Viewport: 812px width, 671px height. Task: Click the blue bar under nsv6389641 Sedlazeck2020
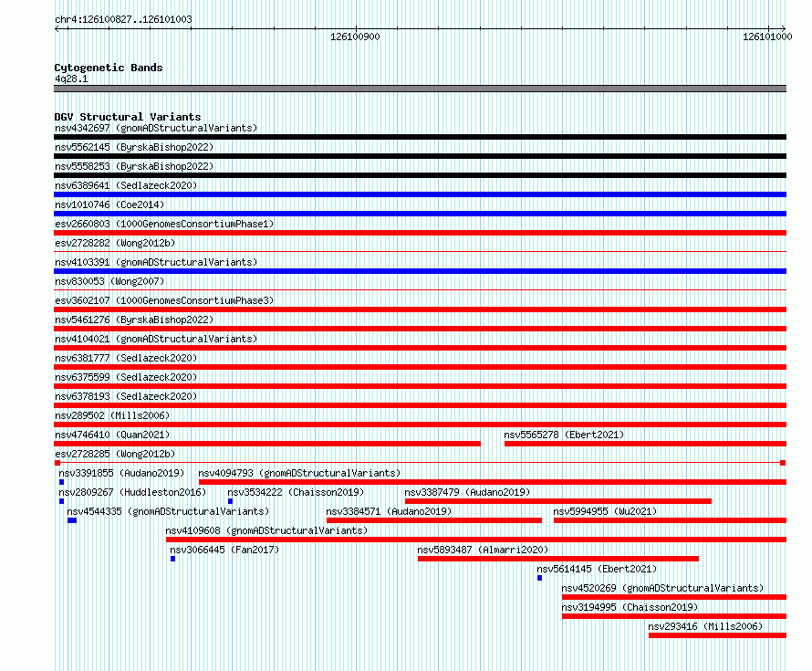[x=420, y=194]
